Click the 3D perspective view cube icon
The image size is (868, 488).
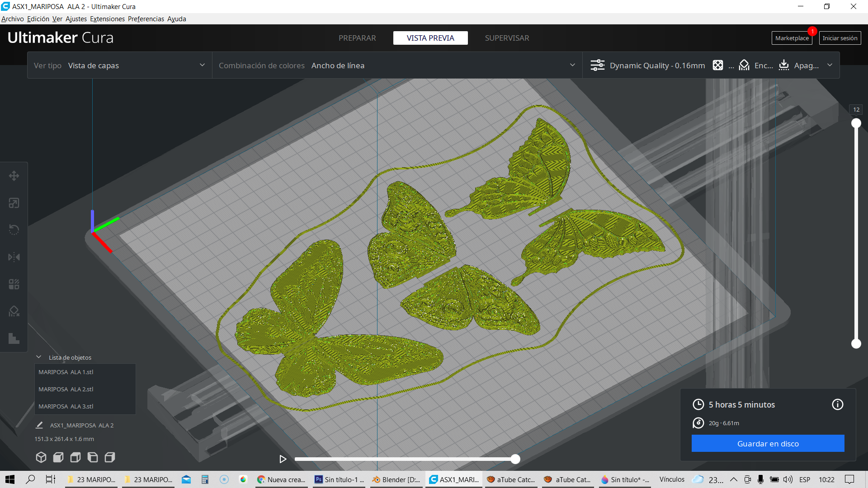coord(41,457)
